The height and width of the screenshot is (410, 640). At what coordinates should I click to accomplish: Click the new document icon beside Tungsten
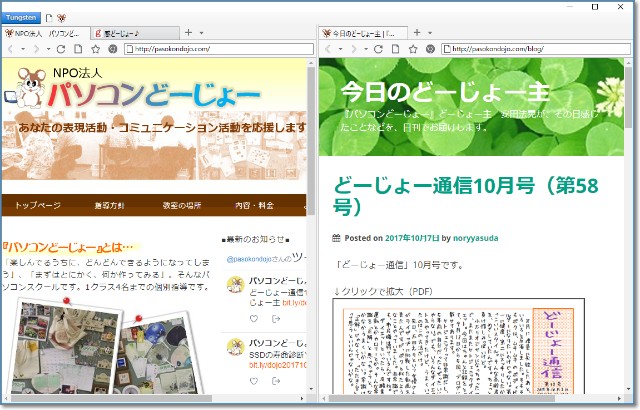(49, 17)
